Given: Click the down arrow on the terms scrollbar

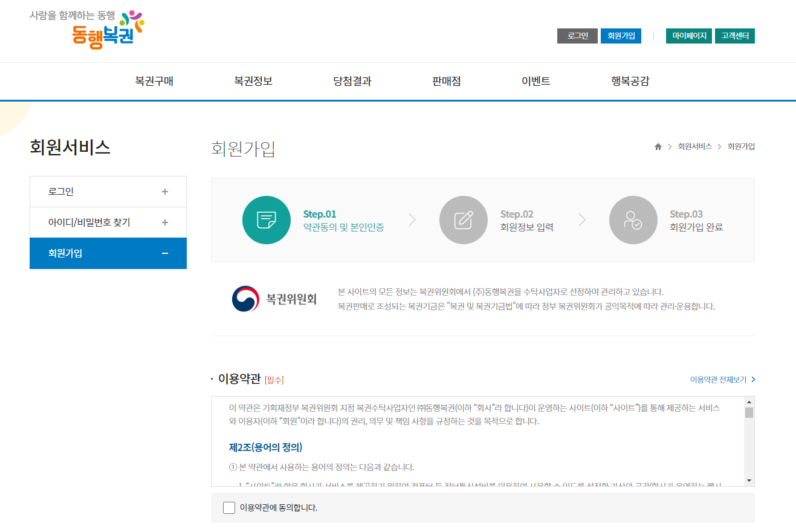Looking at the screenshot, I should click(748, 481).
